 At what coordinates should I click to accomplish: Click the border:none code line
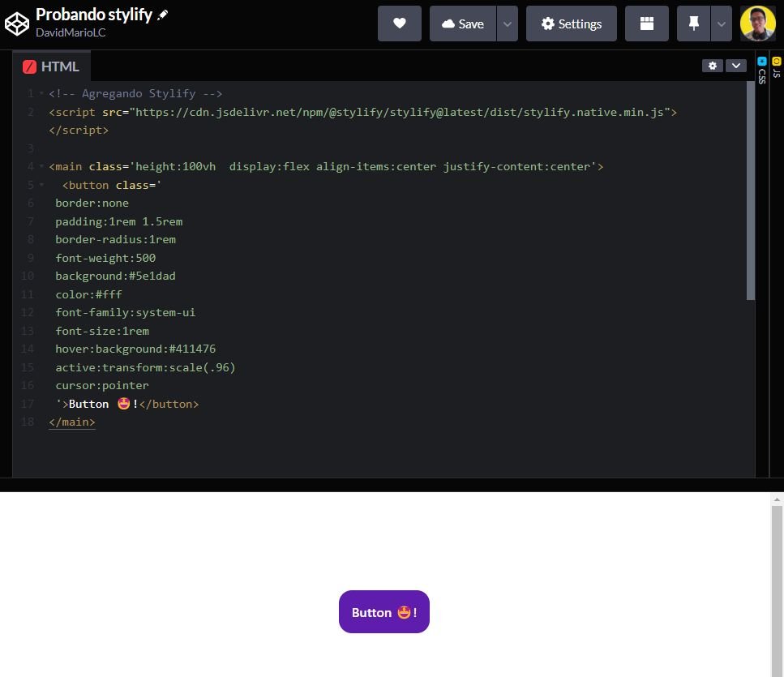(92, 203)
